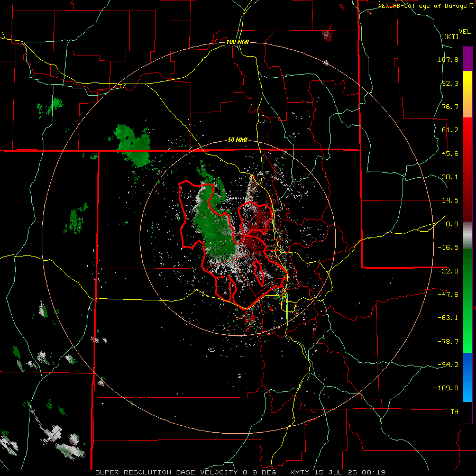Click the 61.2 scale value

point(450,130)
